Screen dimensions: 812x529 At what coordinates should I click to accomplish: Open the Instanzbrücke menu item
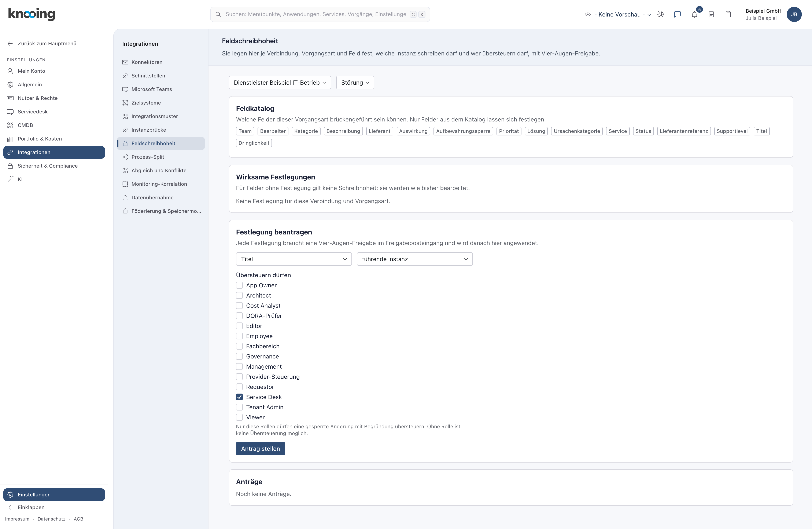(x=161, y=130)
